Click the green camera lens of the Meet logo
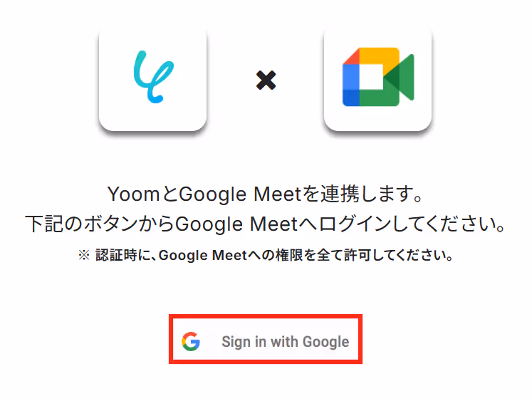This screenshot has width=532, height=401. click(400, 77)
